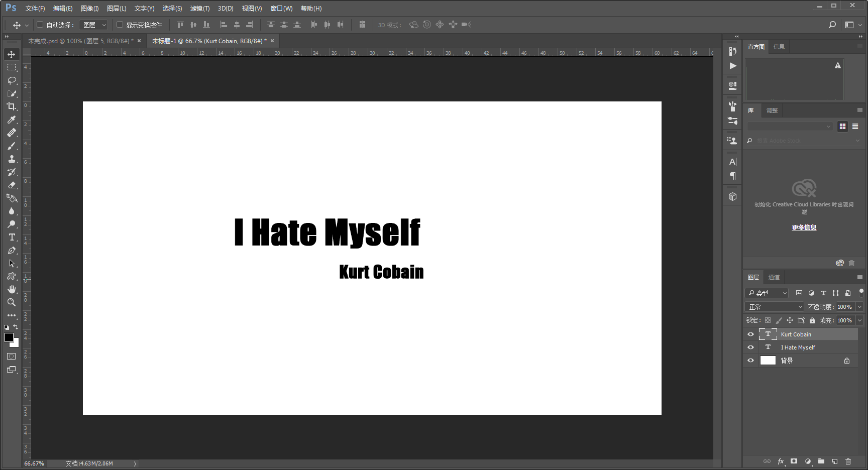Open the library selection dropdown

click(790, 127)
